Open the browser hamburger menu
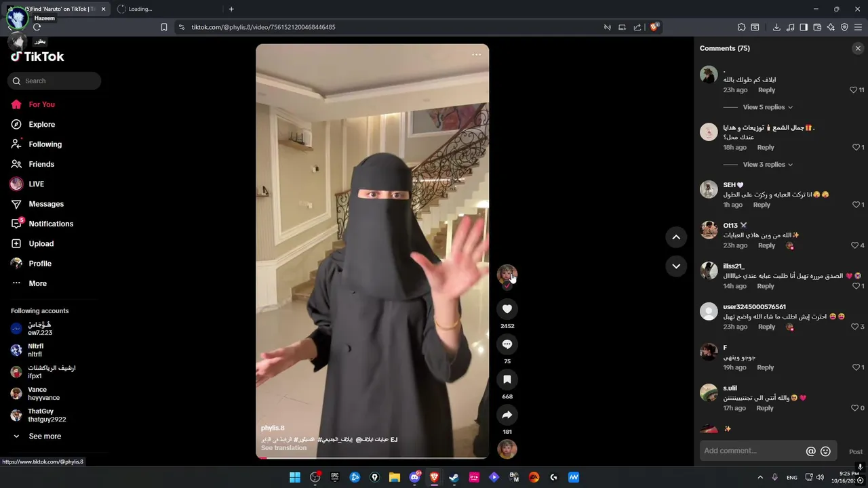This screenshot has width=868, height=488. (858, 27)
